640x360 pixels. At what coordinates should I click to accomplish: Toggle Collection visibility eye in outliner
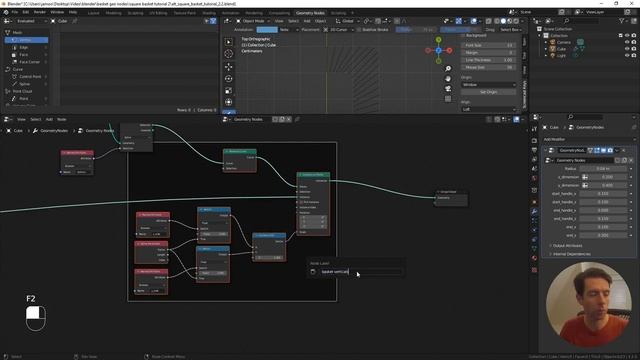coord(627,36)
